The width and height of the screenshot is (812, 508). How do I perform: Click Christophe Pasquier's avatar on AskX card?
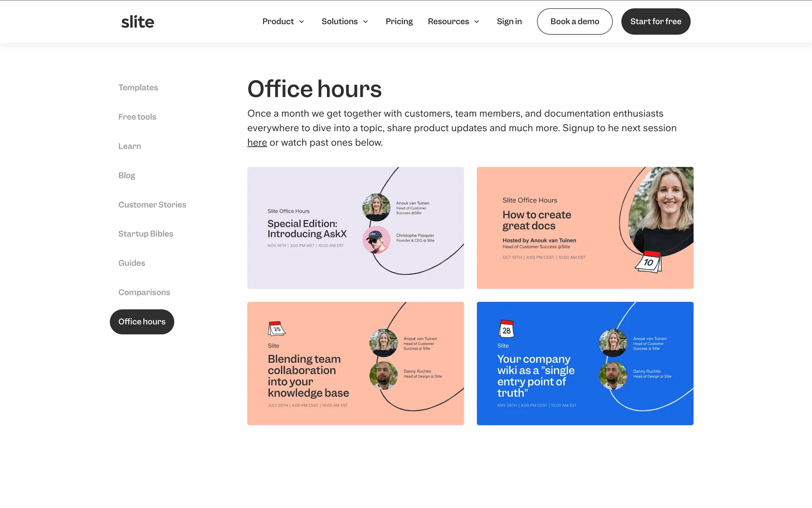tap(376, 239)
